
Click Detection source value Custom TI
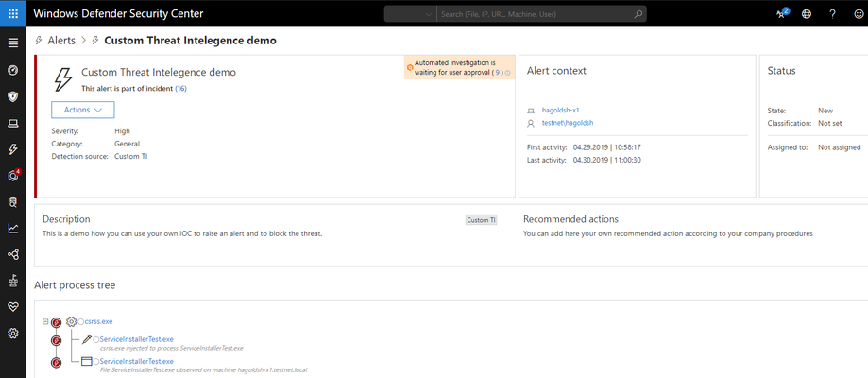pos(130,157)
